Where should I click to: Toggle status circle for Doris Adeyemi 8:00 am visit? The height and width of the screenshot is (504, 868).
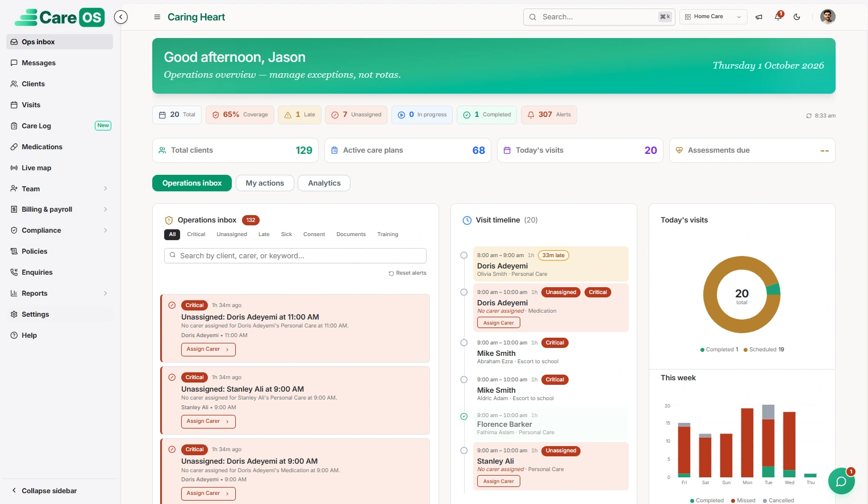(464, 255)
